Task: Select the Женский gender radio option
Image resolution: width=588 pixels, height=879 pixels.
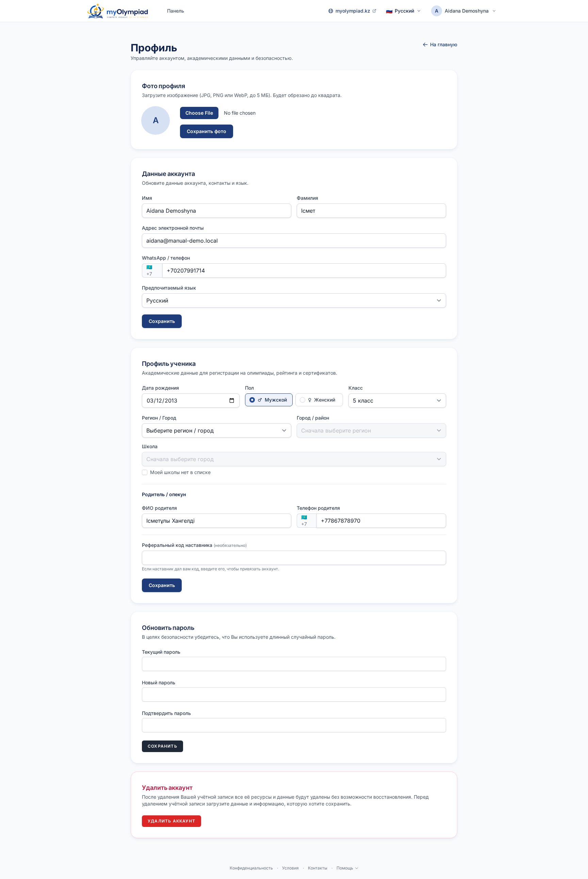Action: 319,400
